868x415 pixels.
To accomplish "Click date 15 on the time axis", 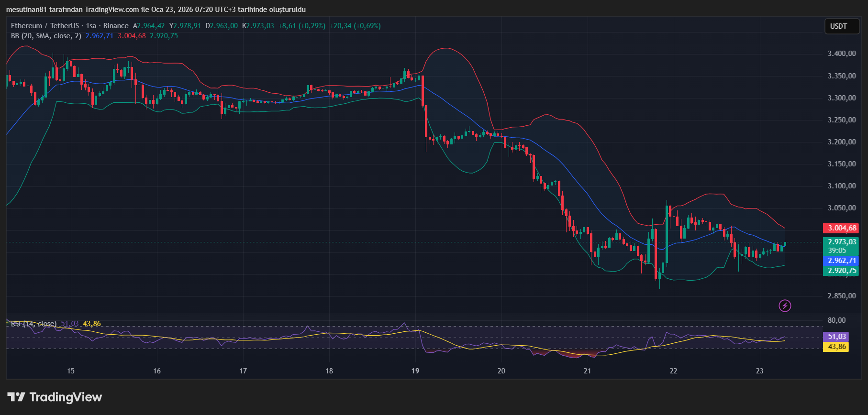I will pos(71,371).
